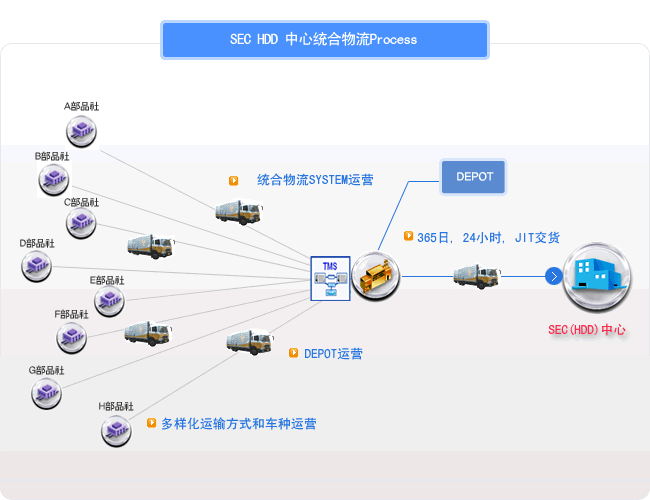
Task: Click the 365日, 24小时, JIT交货 text
Action: point(488,238)
